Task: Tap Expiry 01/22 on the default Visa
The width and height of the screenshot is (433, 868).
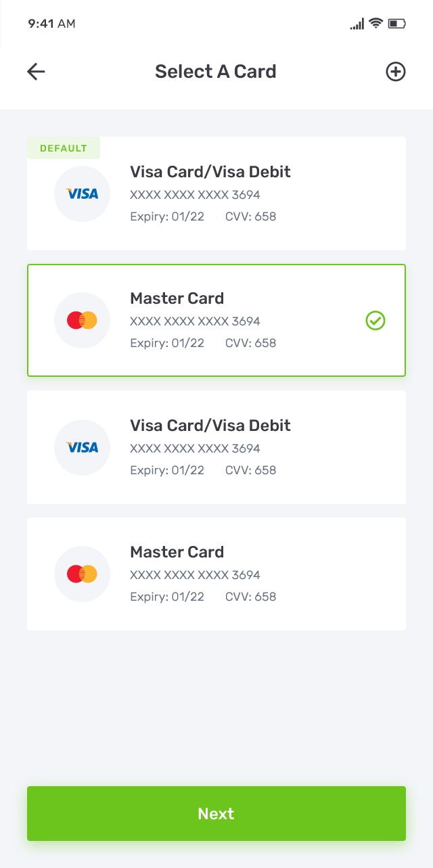Action: 167,216
